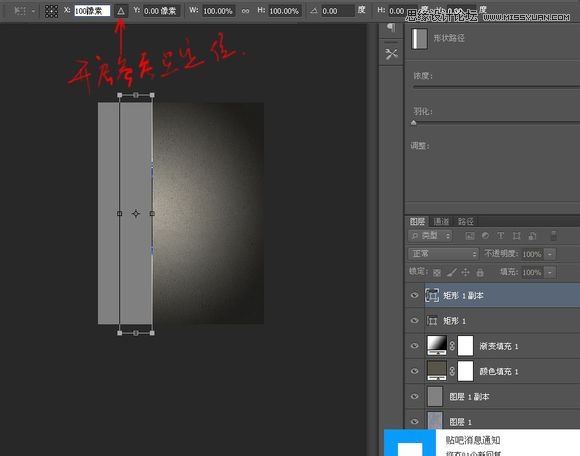
Task: Open the tool presets panel icon
Action: (x=391, y=54)
